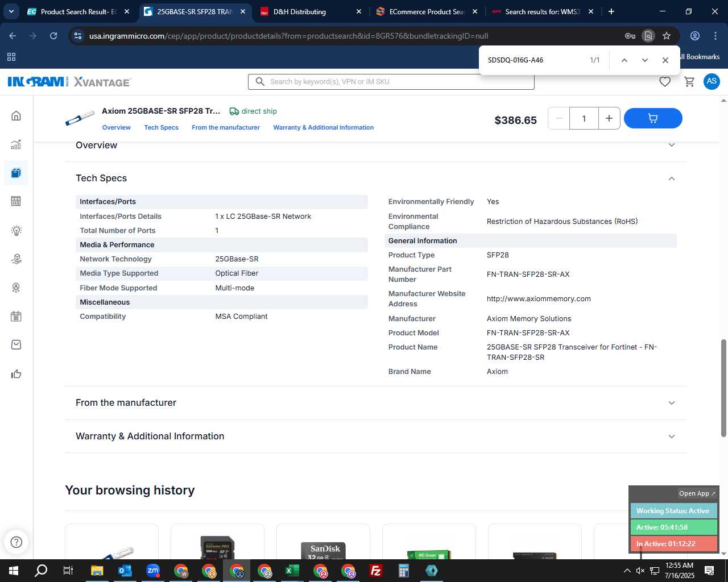Image resolution: width=728 pixels, height=582 pixels.
Task: Open the WD Green item in browsing history
Action: [x=429, y=542]
